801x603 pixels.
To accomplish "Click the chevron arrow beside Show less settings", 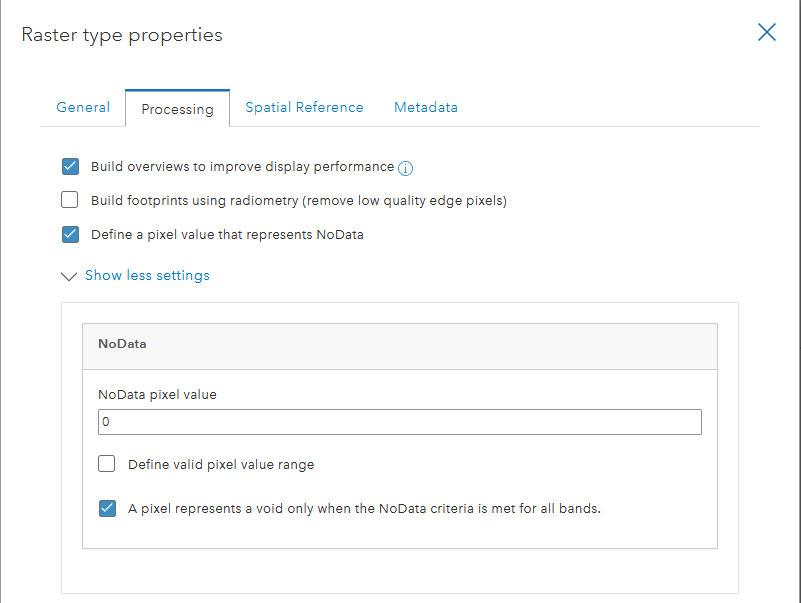I will pyautogui.click(x=69, y=276).
